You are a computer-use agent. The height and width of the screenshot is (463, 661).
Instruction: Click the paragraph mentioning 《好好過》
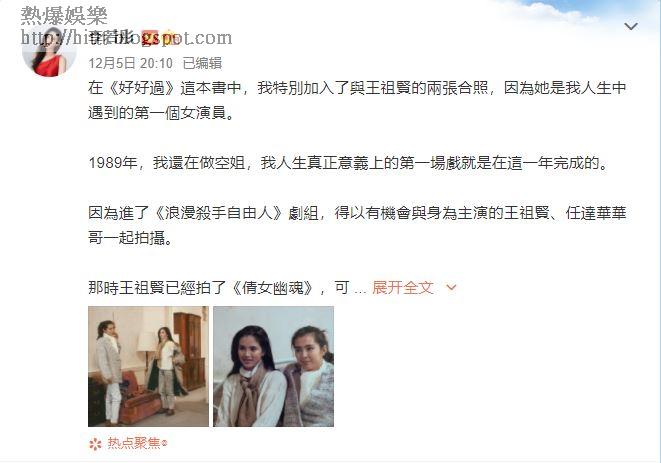point(357,100)
